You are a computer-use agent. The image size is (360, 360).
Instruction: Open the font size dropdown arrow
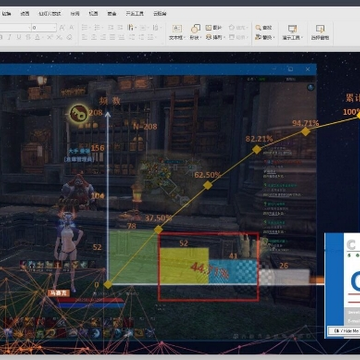(x=54, y=28)
